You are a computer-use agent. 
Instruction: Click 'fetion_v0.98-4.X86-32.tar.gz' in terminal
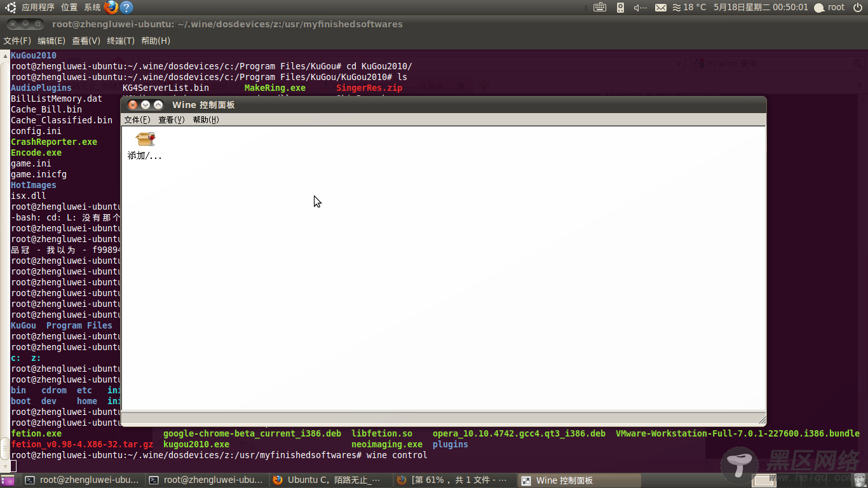[82, 444]
